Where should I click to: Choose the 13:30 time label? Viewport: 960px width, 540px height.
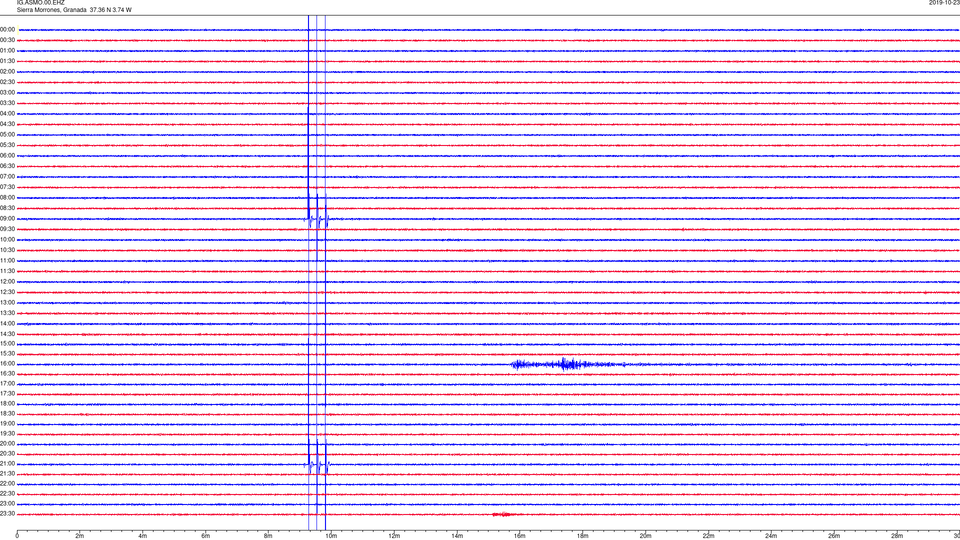pos(7,313)
